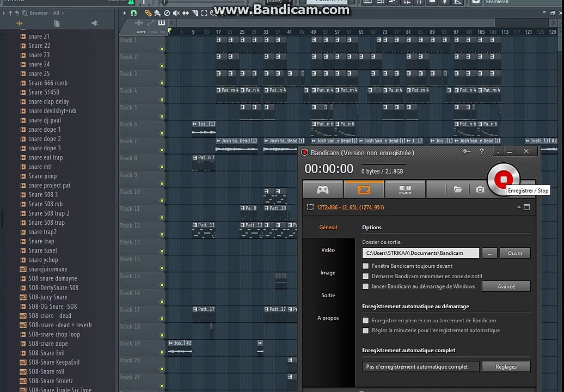Image resolution: width=564 pixels, height=392 pixels.
Task: Select 'Snare 666 revrb' sample in browser
Action: pyautogui.click(x=48, y=83)
